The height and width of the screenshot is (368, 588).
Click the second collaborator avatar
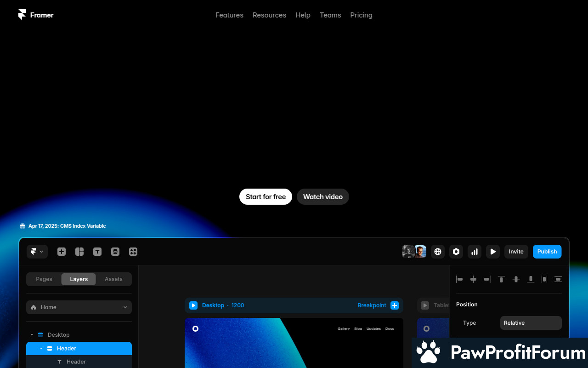pyautogui.click(x=420, y=252)
